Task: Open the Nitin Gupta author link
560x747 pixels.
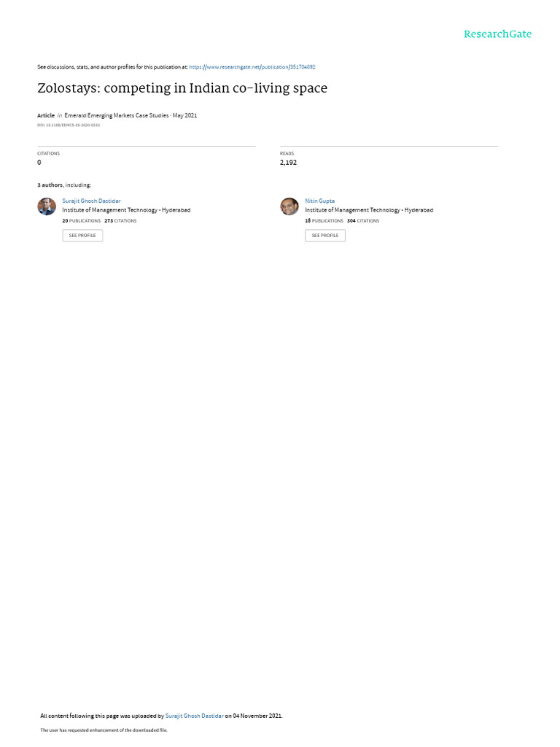Action: (x=319, y=201)
